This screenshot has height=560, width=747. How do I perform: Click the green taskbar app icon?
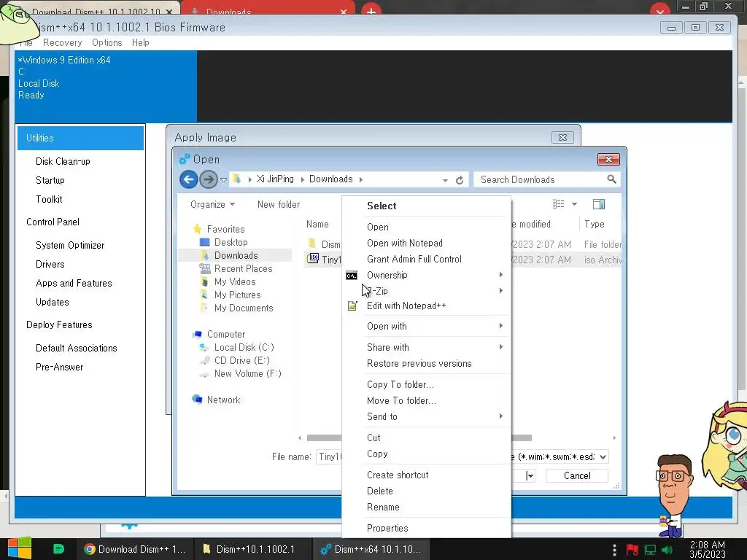point(58,549)
